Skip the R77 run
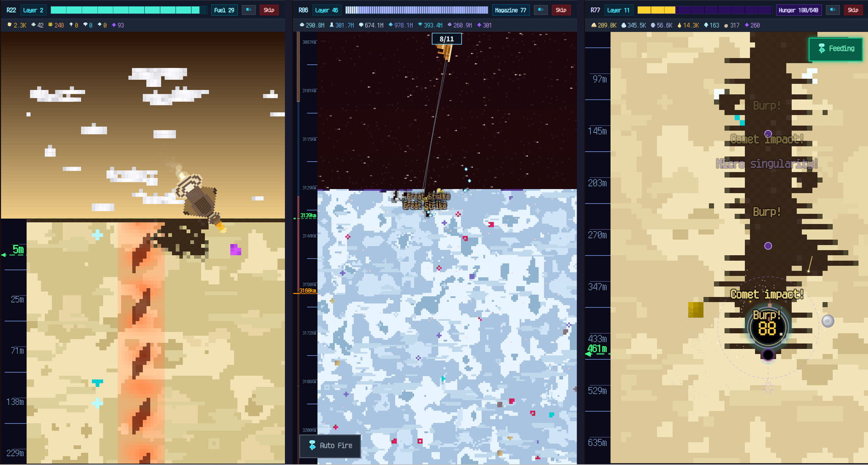 coord(853,10)
